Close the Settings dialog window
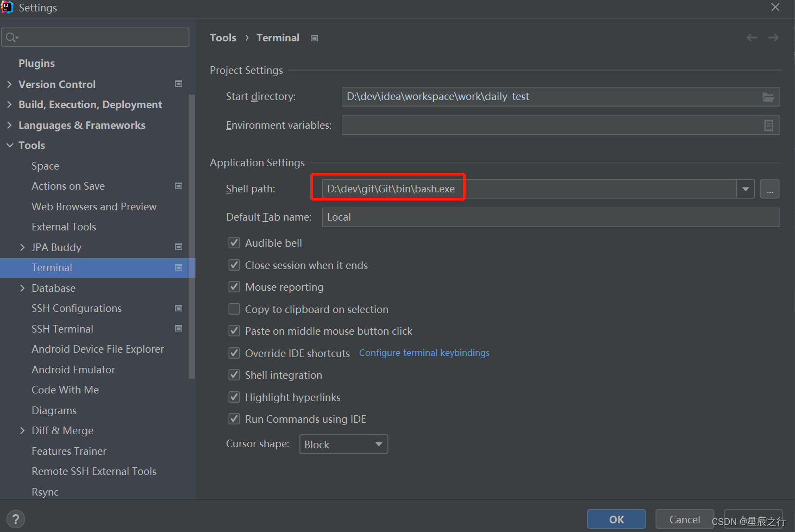This screenshot has height=532, width=795. coord(775,7)
